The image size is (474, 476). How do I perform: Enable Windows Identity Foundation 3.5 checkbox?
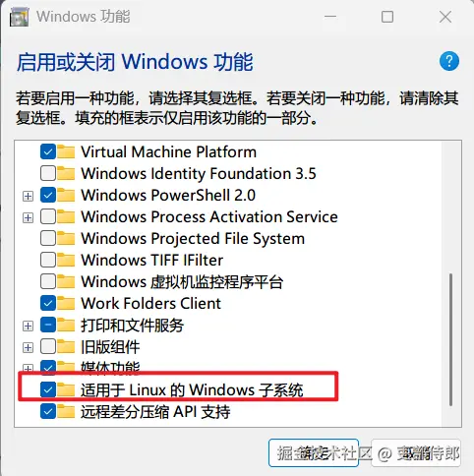pos(48,173)
